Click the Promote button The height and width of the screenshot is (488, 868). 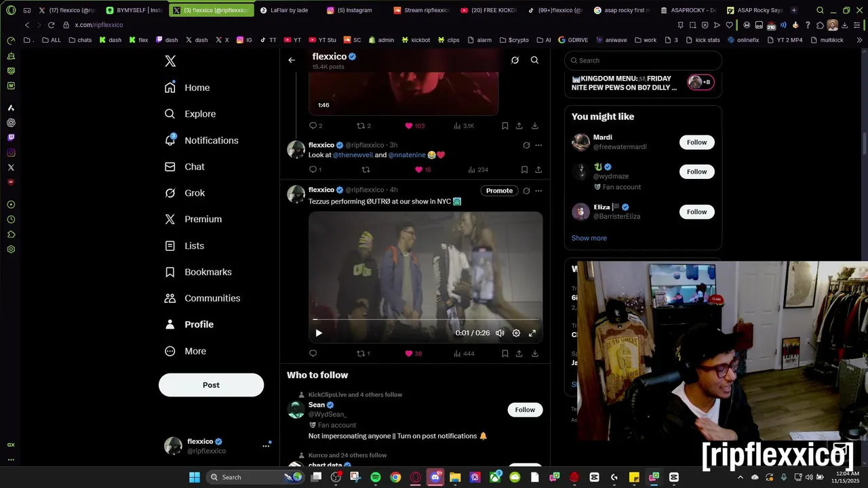[499, 190]
